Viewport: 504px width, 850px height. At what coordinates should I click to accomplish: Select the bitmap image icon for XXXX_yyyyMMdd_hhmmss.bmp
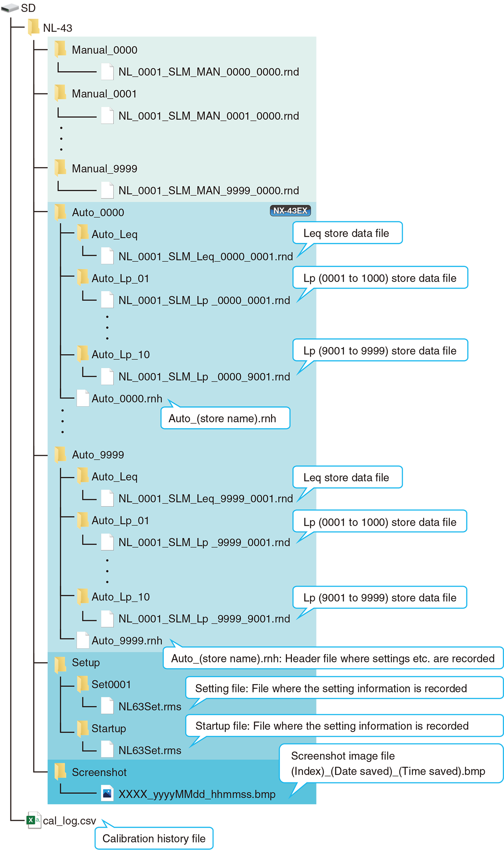[x=107, y=794]
